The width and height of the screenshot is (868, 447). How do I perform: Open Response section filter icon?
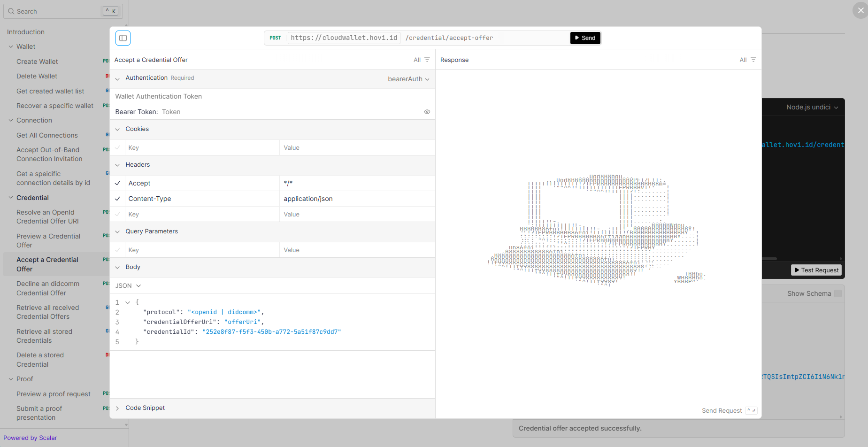tap(753, 60)
